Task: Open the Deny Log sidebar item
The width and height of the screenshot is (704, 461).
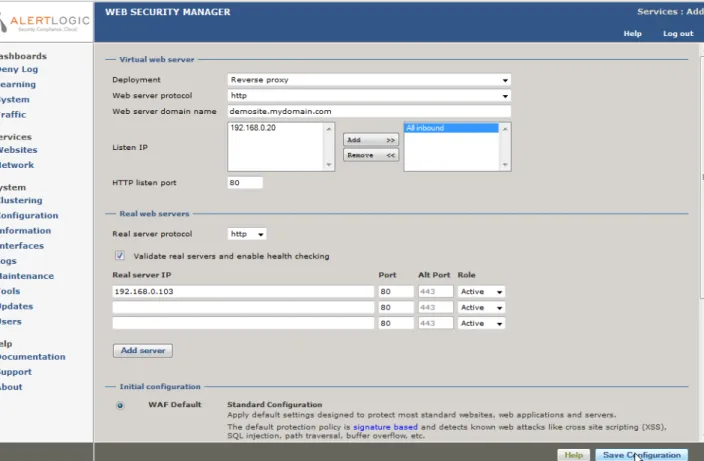Action: click(x=19, y=69)
